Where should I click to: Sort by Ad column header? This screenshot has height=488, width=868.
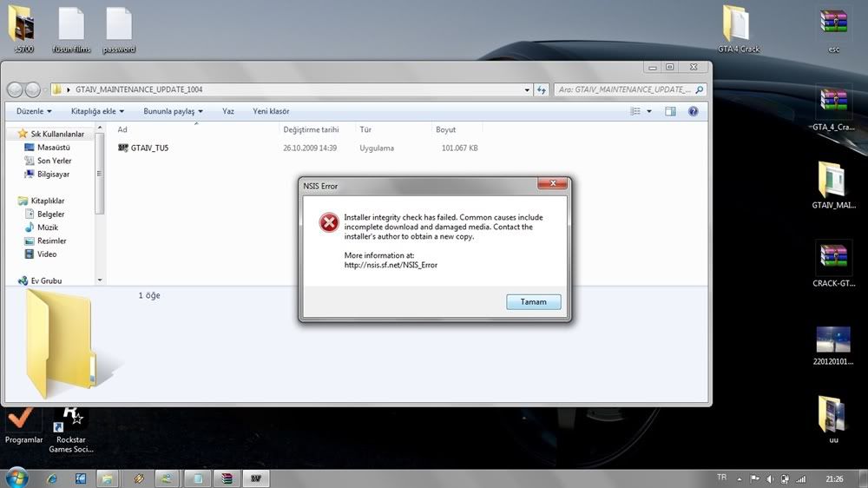pyautogui.click(x=122, y=129)
